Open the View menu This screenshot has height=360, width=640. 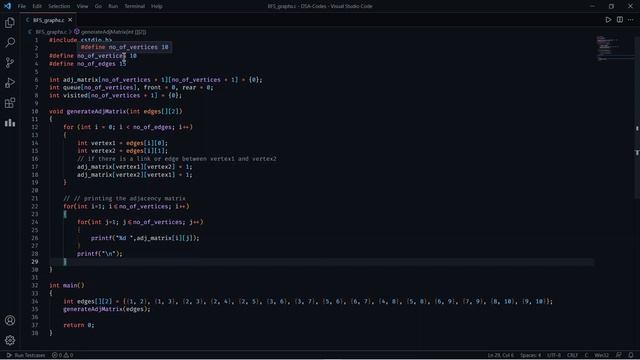click(82, 6)
